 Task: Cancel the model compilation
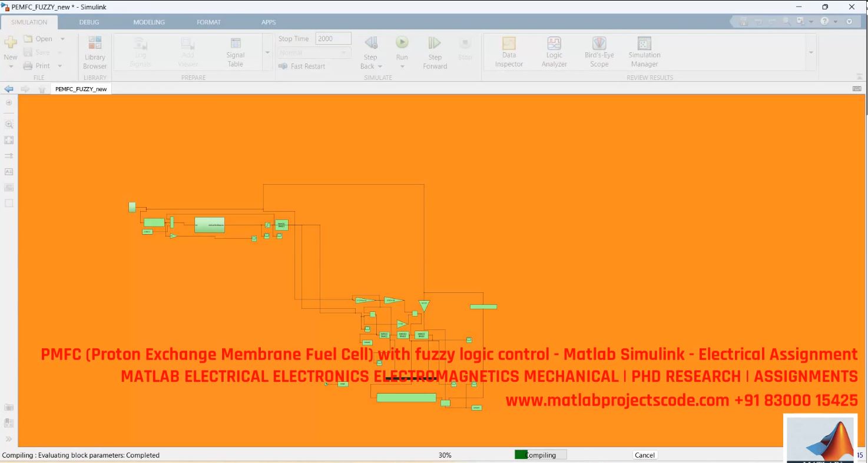[644, 455]
